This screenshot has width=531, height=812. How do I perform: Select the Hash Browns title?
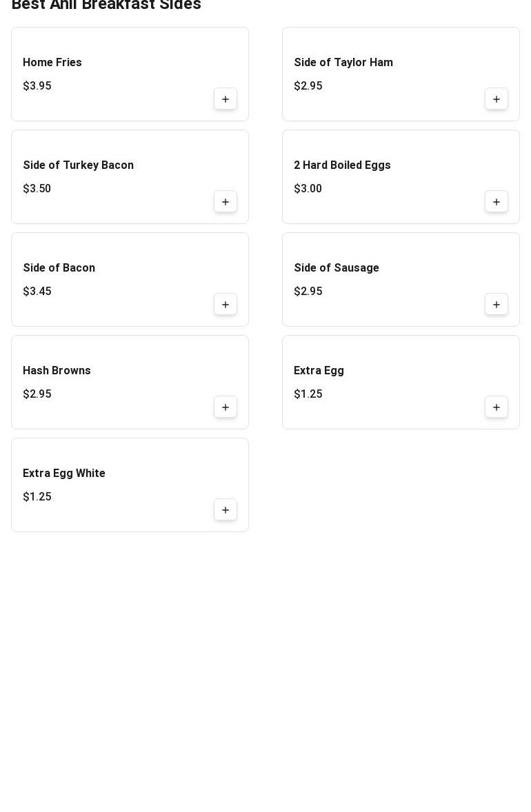57,370
